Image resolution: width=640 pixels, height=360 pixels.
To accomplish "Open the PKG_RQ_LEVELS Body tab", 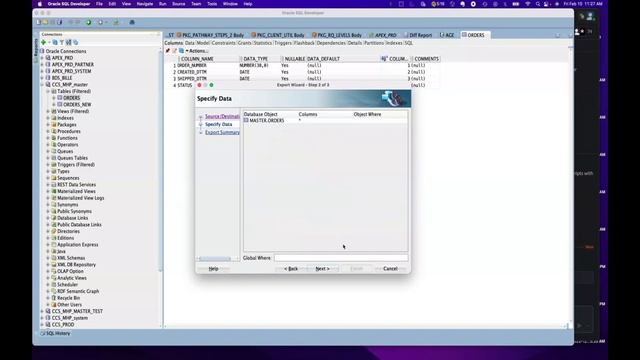I will coord(336,35).
